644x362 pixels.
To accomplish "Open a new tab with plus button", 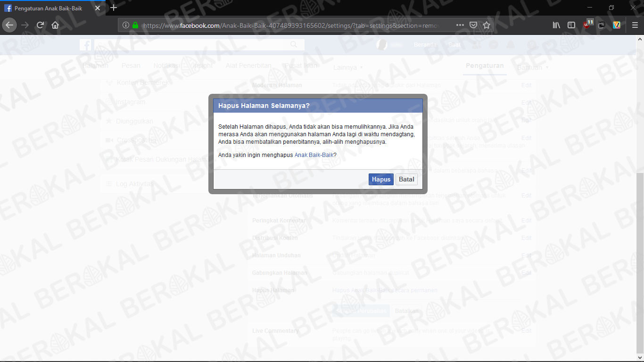I will point(114,8).
